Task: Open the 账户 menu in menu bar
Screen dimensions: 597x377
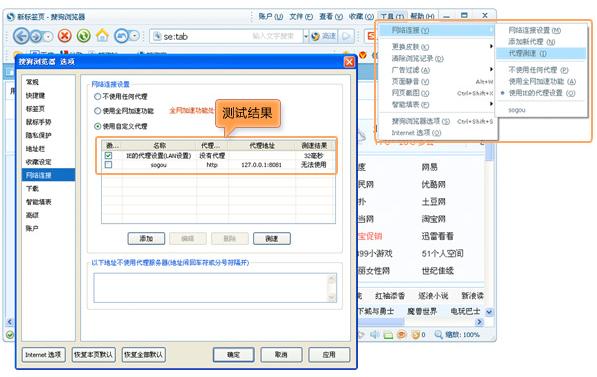Action: (x=270, y=17)
